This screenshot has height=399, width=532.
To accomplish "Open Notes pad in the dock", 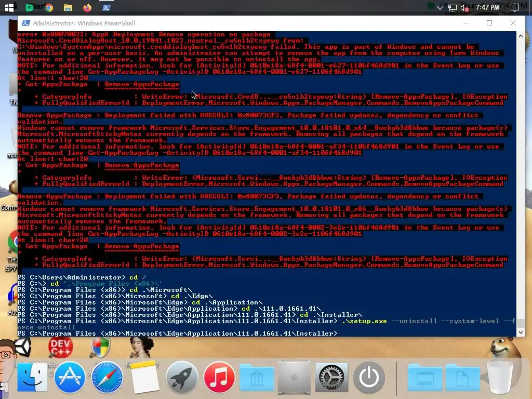I will coord(145,377).
